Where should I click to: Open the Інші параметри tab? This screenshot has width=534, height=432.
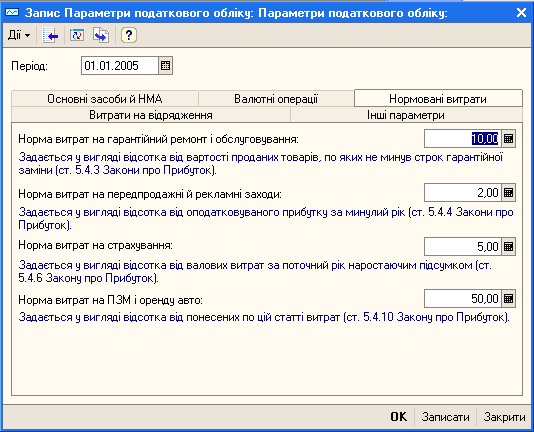pyautogui.click(x=406, y=115)
